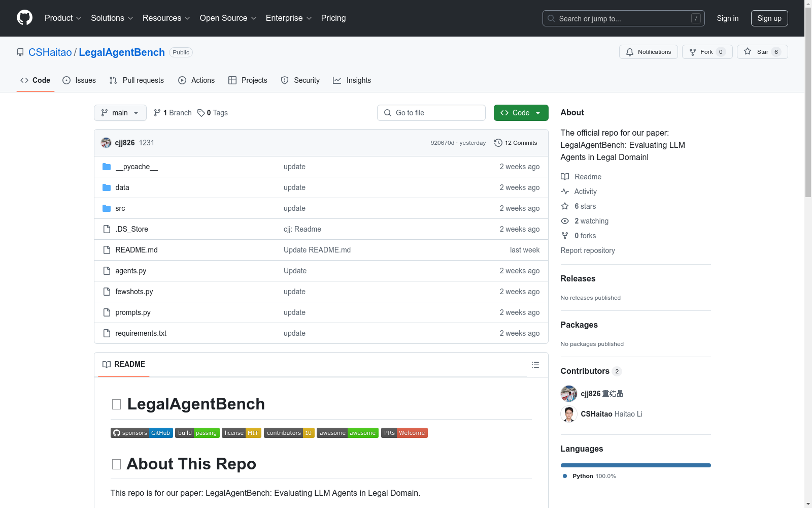Open the CSHaitao owner link
This screenshot has width=812, height=508.
tap(50, 52)
